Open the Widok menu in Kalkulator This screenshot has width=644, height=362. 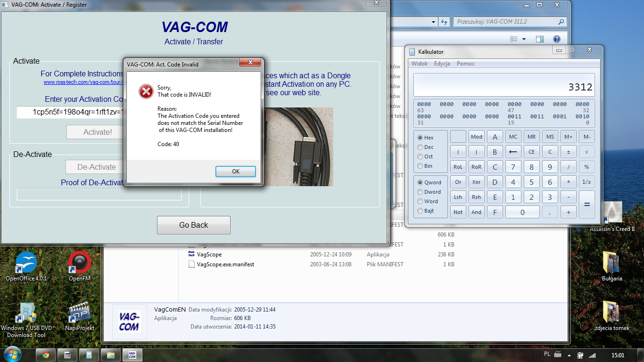click(x=420, y=64)
